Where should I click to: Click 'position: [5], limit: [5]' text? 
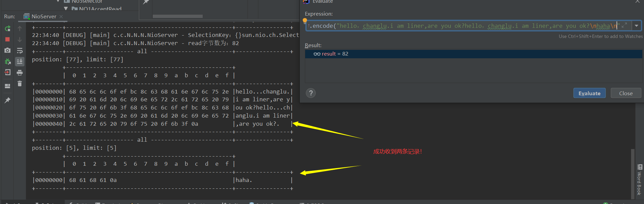coord(74,148)
